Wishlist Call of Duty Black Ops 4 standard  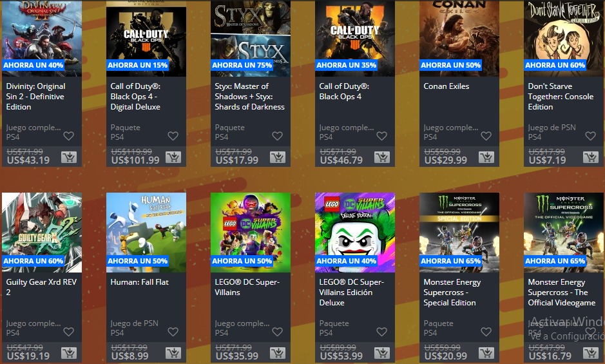click(x=382, y=136)
